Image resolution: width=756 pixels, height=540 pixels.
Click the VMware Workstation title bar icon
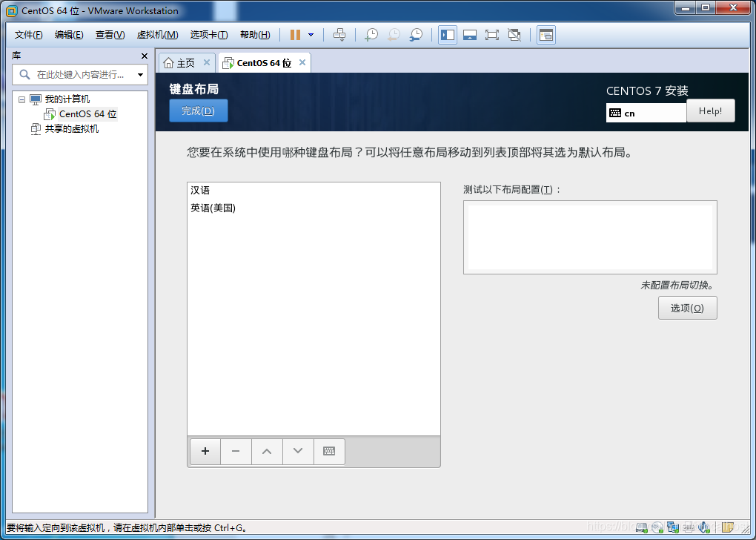pyautogui.click(x=12, y=10)
